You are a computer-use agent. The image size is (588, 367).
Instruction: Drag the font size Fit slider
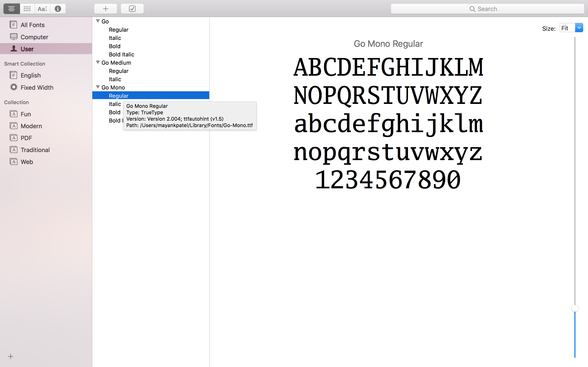click(x=574, y=307)
